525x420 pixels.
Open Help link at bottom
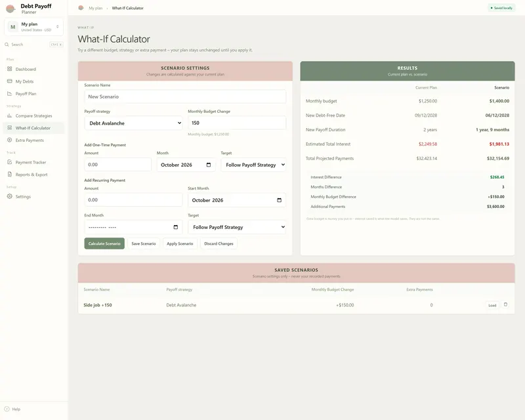[x=16, y=409]
